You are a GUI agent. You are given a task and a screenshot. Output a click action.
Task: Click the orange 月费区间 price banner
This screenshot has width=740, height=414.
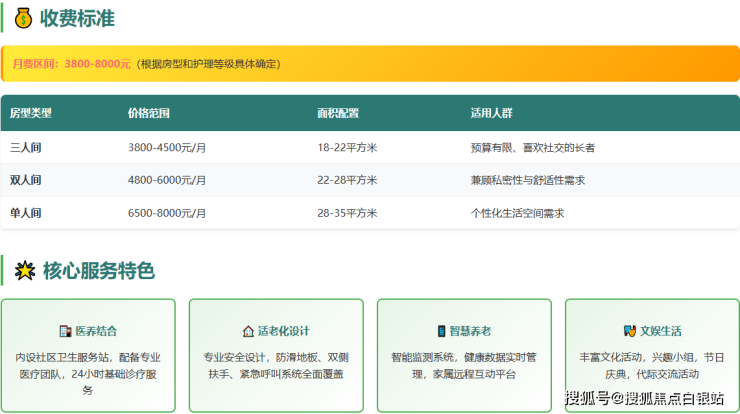click(x=370, y=63)
